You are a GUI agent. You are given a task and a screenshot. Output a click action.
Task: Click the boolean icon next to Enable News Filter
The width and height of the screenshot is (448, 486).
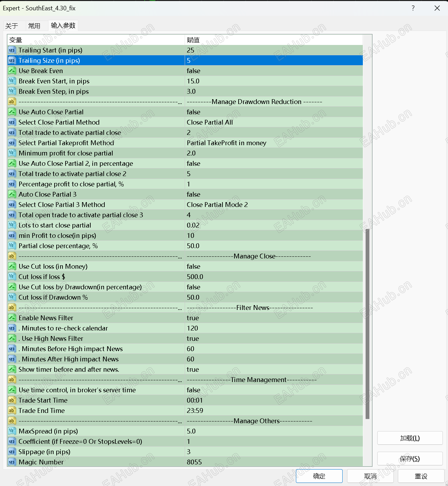coord(12,318)
